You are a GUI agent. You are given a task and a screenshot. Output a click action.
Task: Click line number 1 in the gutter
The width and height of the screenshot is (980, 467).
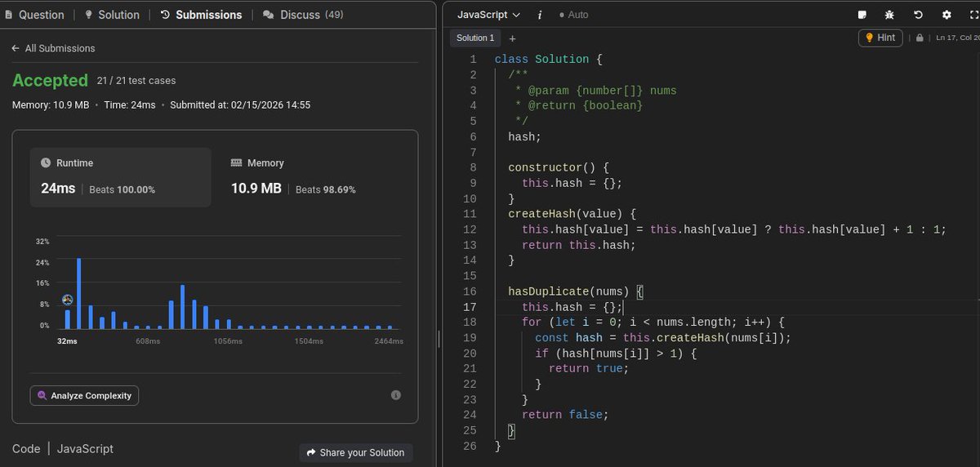(x=472, y=60)
